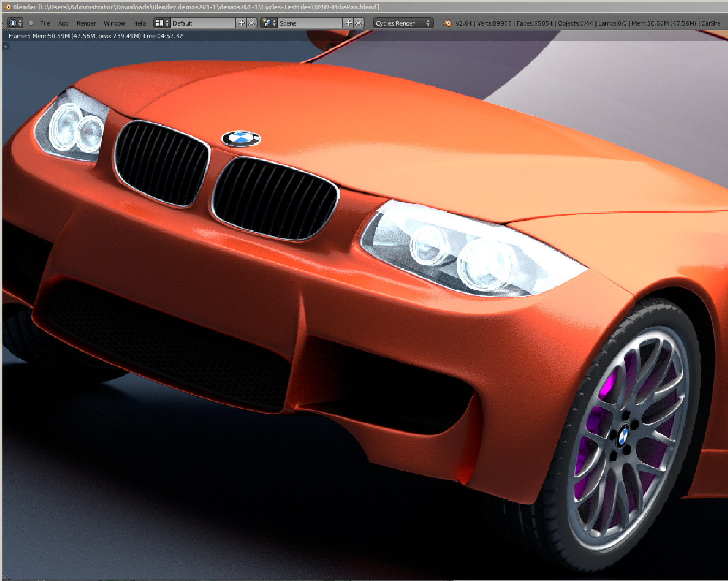This screenshot has height=581, width=728.
Task: Open the Info editor type selector
Action: pos(15,23)
